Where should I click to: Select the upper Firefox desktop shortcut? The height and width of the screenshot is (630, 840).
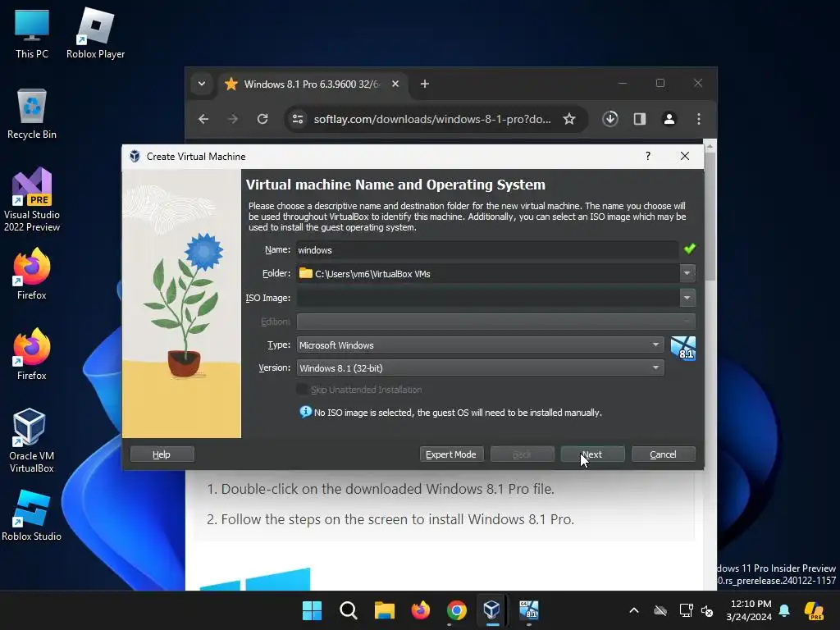pos(32,274)
